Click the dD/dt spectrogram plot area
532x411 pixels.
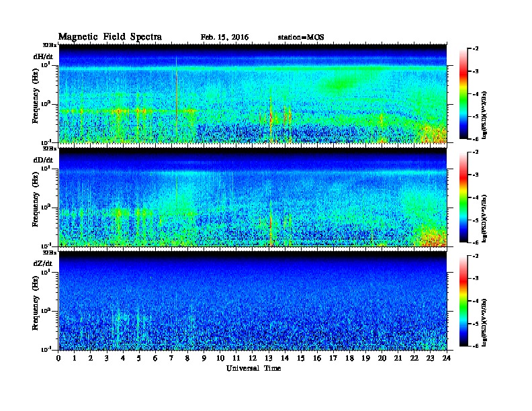tap(253, 197)
